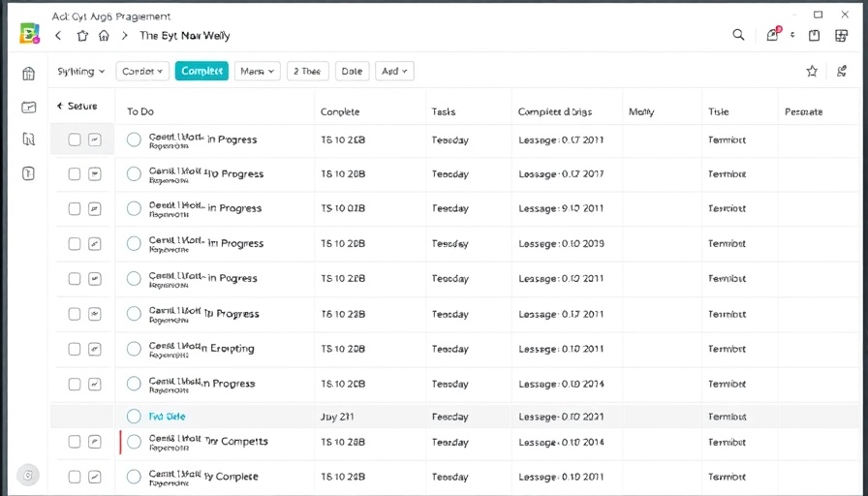Image resolution: width=868 pixels, height=496 pixels.
Task: Open the 'Sylviting' dropdown
Action: pyautogui.click(x=80, y=71)
